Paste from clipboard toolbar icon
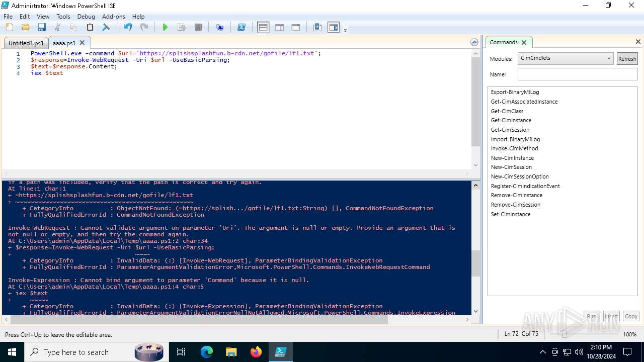Screen dimensions: 644x362 pyautogui.click(x=90, y=27)
